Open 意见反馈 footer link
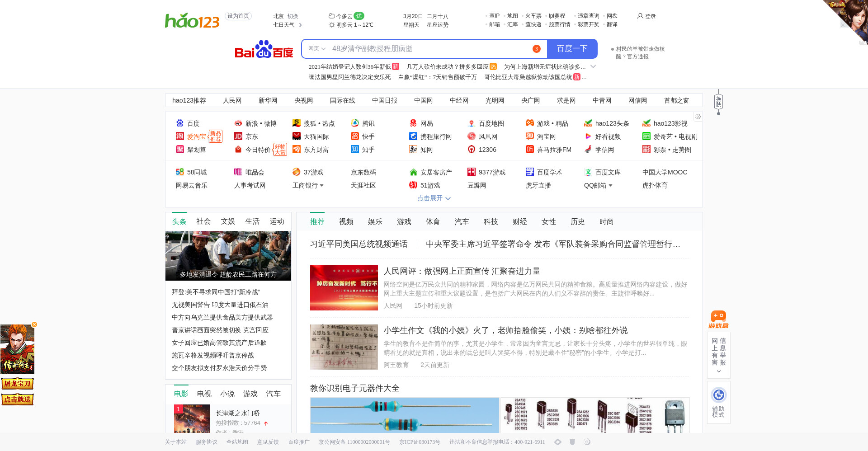The height and width of the screenshot is (451, 868). click(268, 442)
